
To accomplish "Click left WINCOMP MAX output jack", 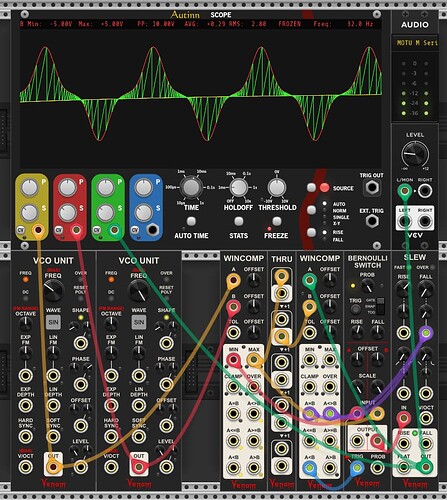I will point(254,360).
